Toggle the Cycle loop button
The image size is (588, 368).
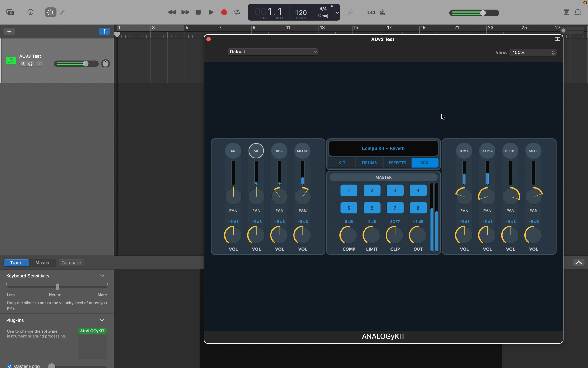coord(237,12)
